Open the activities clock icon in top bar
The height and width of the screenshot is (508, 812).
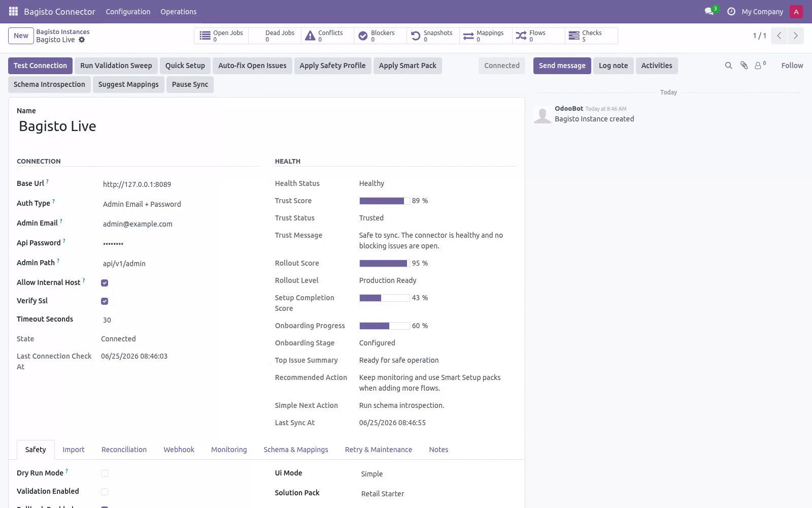click(x=731, y=11)
